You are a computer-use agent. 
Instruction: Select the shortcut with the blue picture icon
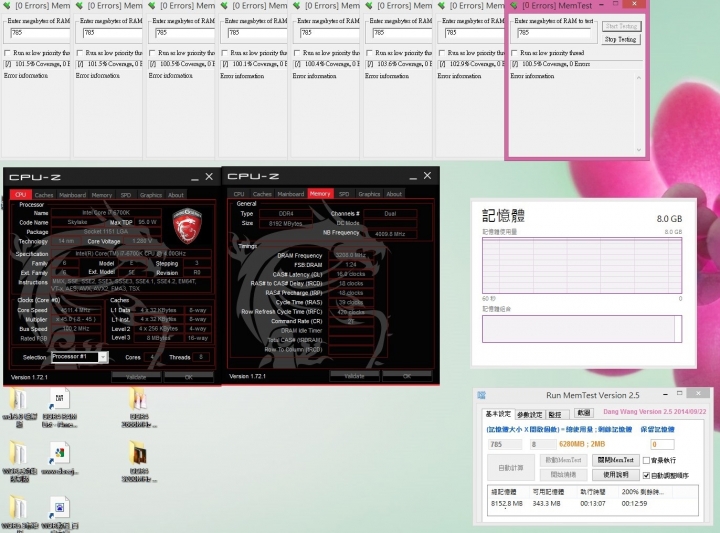tap(60, 507)
